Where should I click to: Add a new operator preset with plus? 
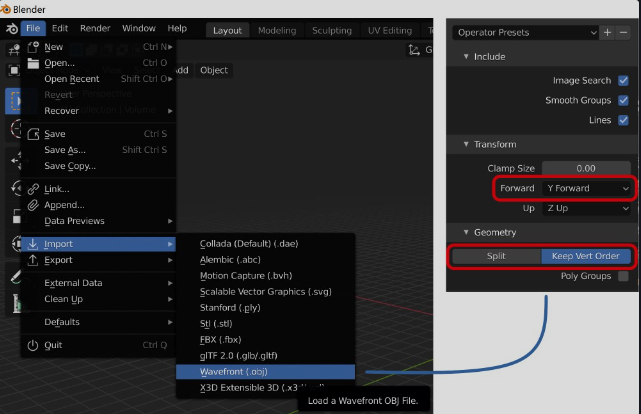coord(607,32)
